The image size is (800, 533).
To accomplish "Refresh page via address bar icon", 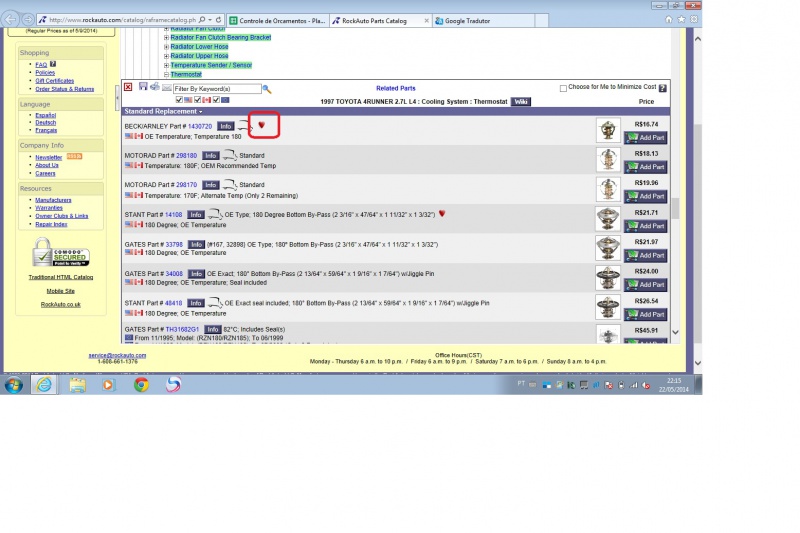I will pos(218,20).
